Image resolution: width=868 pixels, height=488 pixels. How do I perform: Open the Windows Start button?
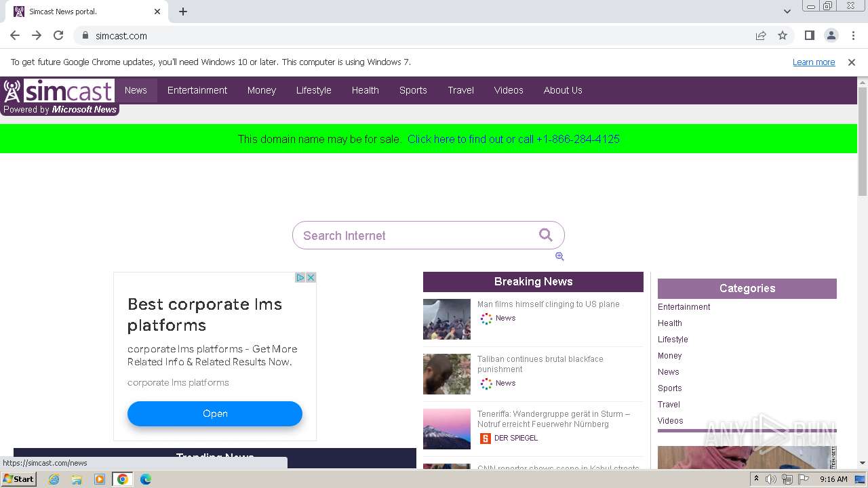[19, 479]
